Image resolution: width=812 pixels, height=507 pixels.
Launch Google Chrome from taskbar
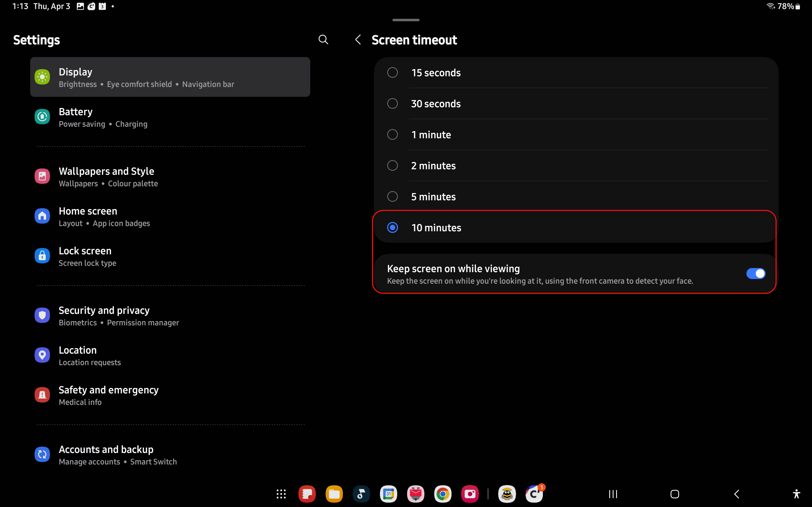(x=442, y=494)
